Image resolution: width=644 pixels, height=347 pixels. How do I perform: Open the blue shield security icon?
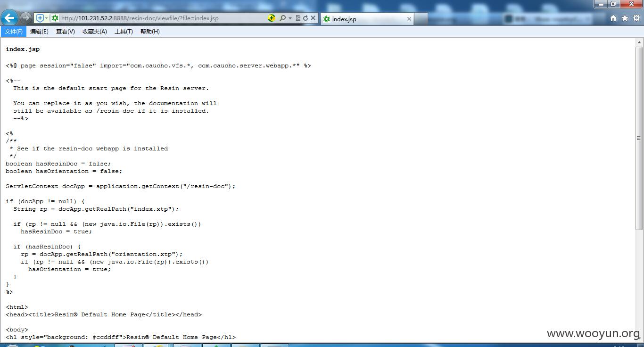pyautogui.click(x=40, y=18)
